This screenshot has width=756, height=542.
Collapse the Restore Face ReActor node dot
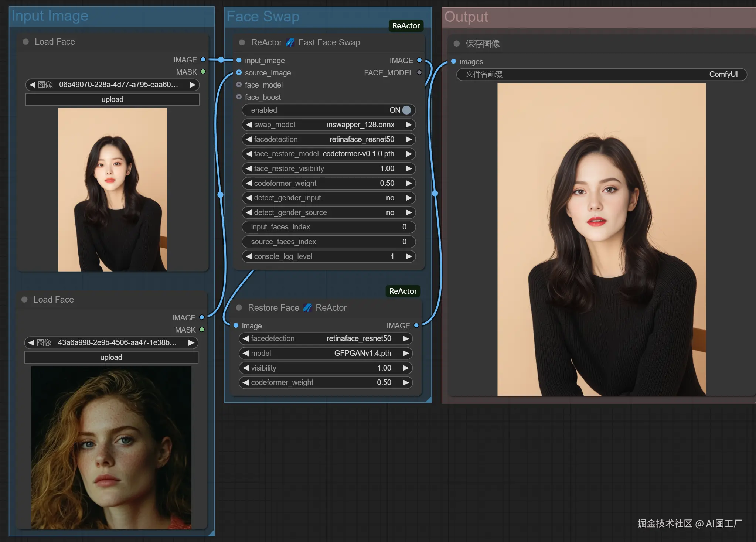239,308
